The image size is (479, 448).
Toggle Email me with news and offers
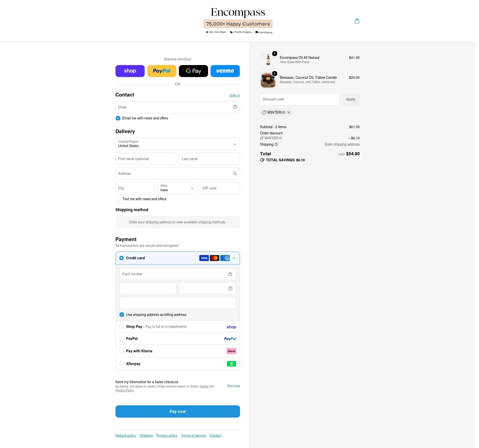(x=118, y=118)
